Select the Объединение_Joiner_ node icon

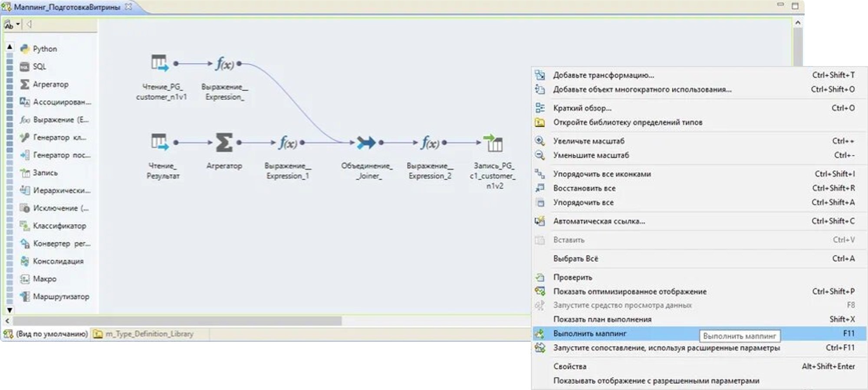pyautogui.click(x=366, y=142)
